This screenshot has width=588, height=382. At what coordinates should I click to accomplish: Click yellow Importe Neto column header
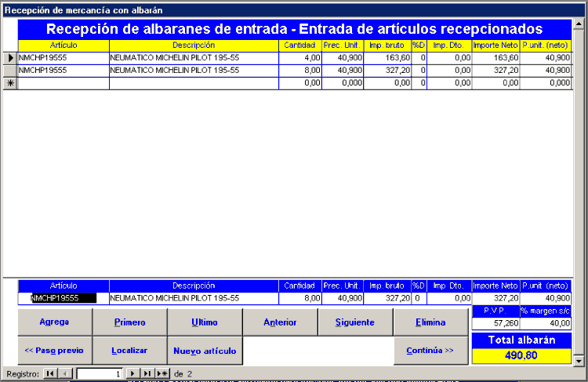[x=495, y=45]
